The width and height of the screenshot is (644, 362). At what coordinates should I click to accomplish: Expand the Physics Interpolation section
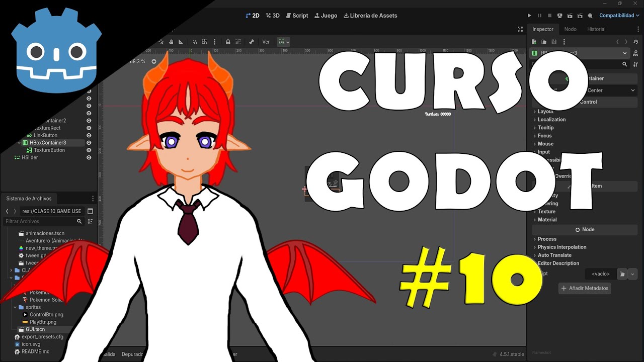562,247
